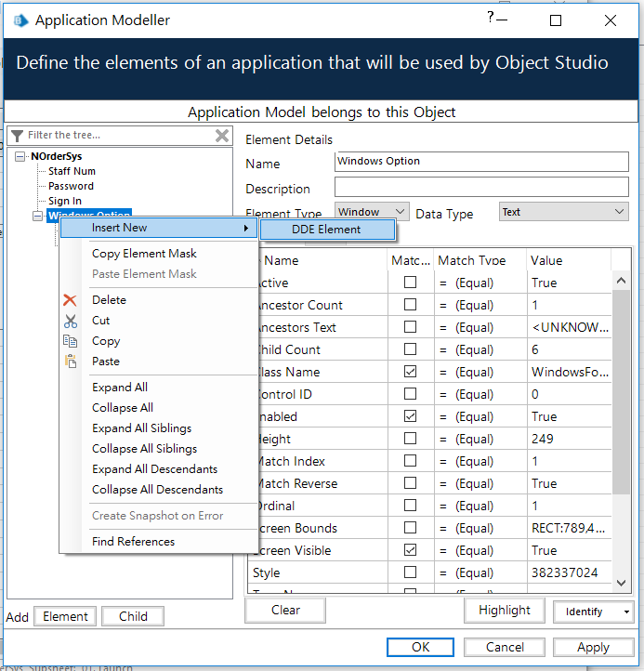Choose Delete in context menu
The width and height of the screenshot is (644, 671).
pos(109,300)
